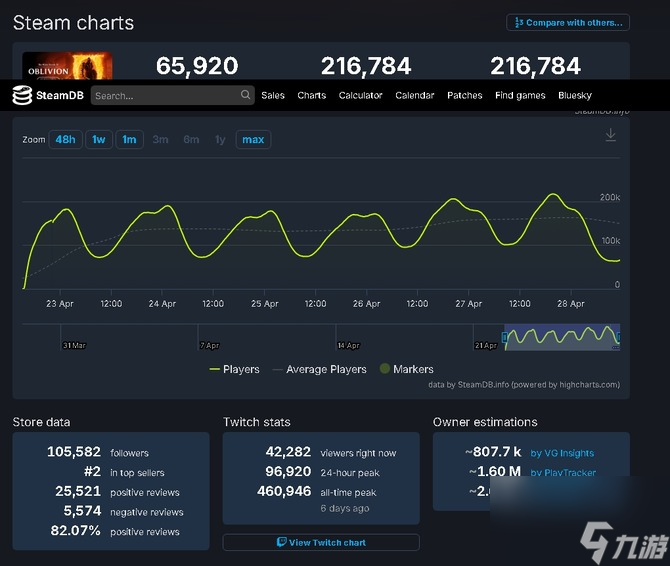Click the highlighted navigator range window

562,337
